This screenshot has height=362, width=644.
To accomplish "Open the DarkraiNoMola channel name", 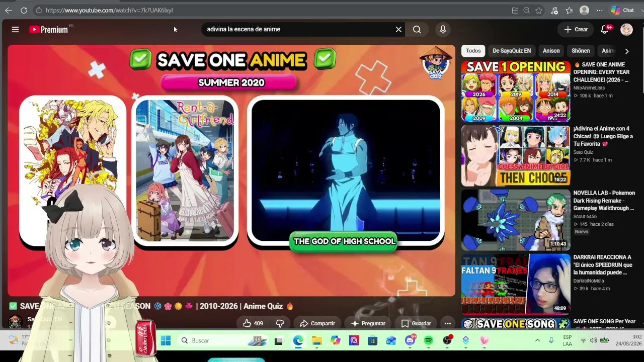I will tap(588, 281).
